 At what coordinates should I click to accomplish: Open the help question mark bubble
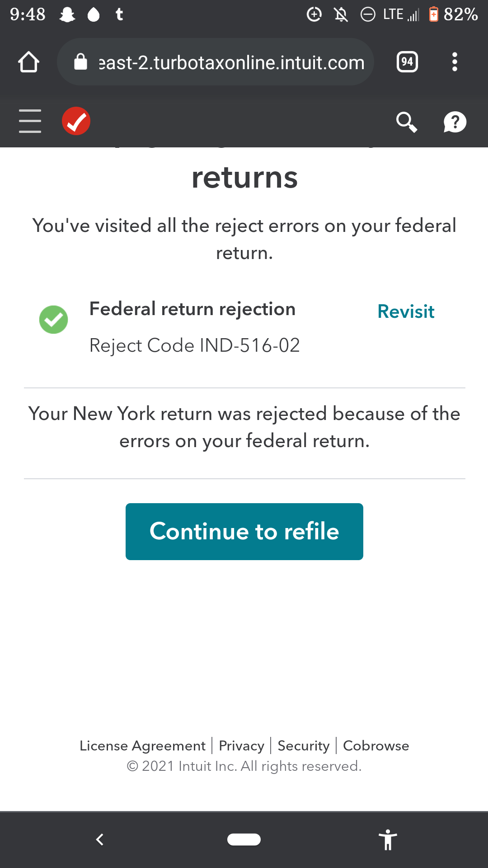tap(455, 122)
